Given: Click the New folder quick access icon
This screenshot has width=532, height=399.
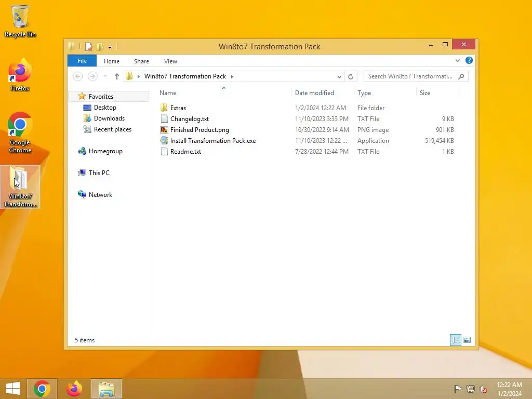Looking at the screenshot, I should coord(100,47).
